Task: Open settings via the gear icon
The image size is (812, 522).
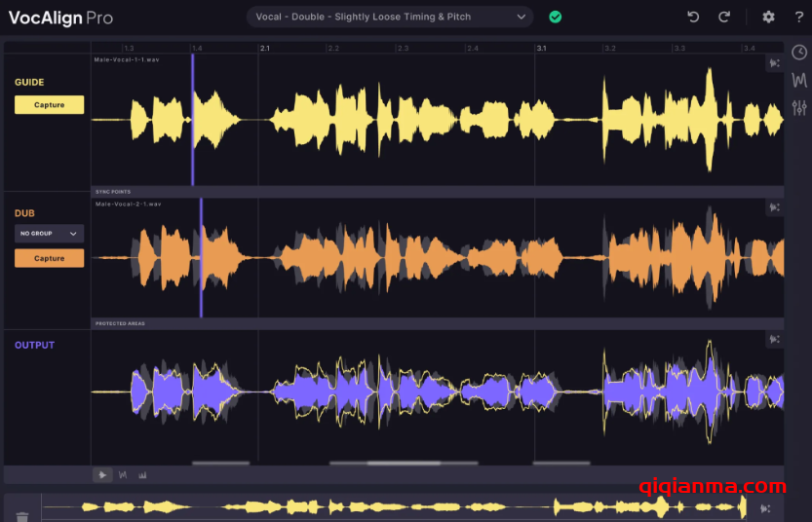Action: point(768,17)
